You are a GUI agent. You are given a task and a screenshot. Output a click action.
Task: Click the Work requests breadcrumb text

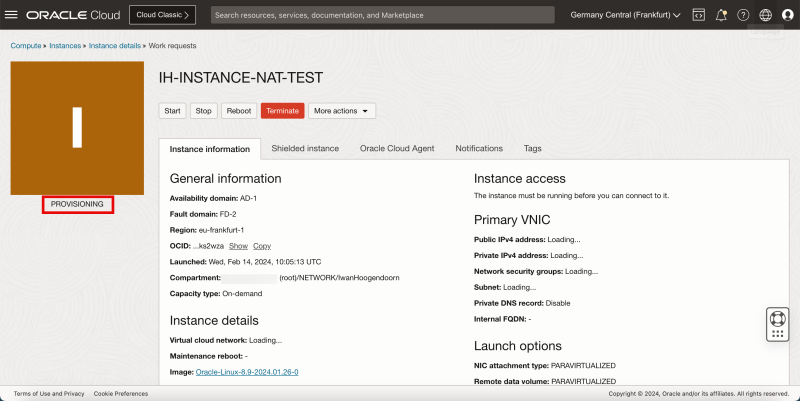coord(172,45)
